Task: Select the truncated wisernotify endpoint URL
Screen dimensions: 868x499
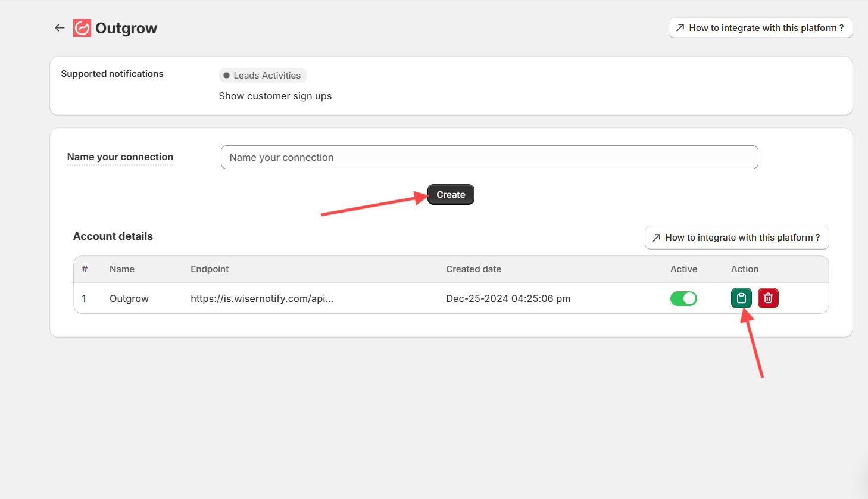Action: click(262, 298)
